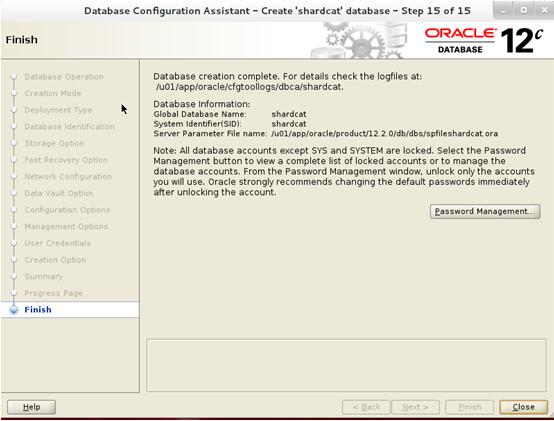This screenshot has height=421, width=554.
Task: Select the Creation Option step
Action: click(x=55, y=260)
